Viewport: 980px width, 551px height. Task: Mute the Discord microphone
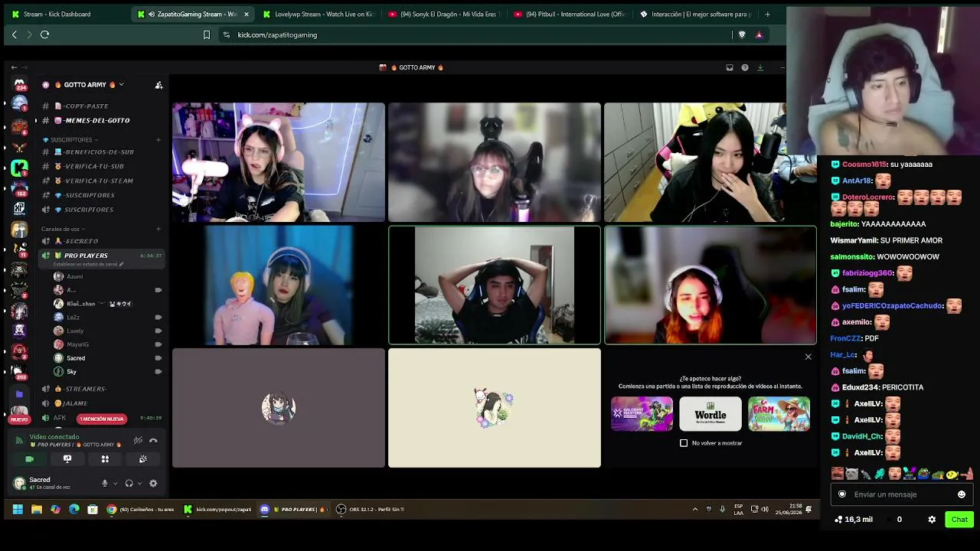pyautogui.click(x=105, y=483)
